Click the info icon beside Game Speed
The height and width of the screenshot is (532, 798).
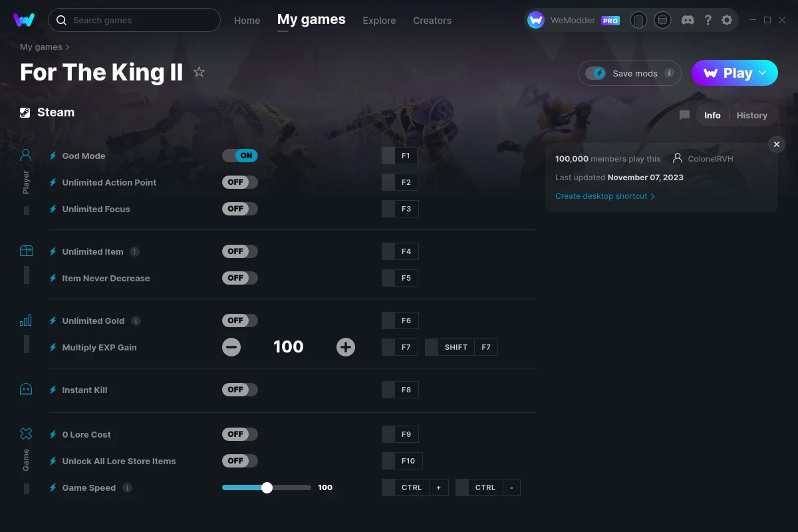coord(127,487)
